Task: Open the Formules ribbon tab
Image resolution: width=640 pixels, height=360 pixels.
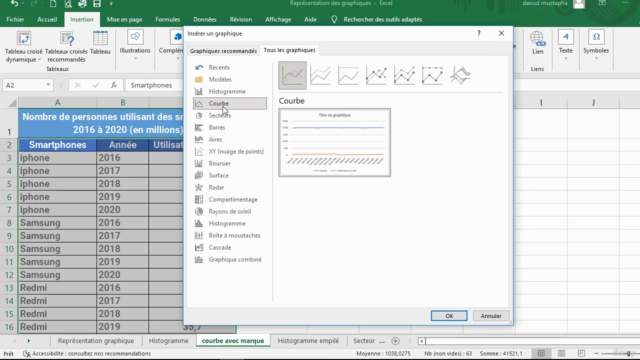Action: tap(167, 19)
